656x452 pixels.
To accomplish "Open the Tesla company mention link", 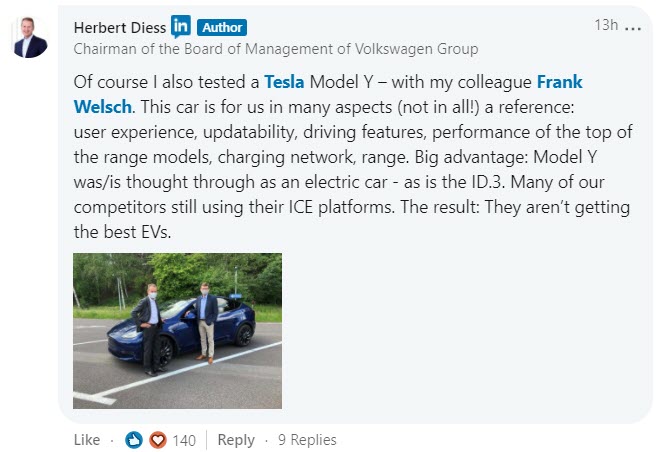I will (284, 82).
